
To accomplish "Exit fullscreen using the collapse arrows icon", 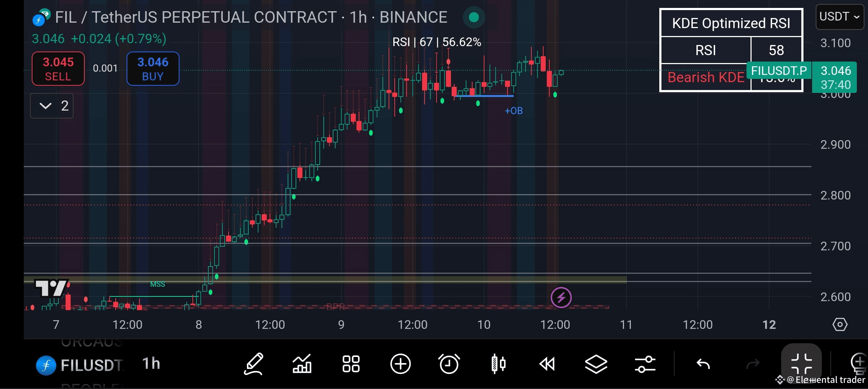I will 801,364.
